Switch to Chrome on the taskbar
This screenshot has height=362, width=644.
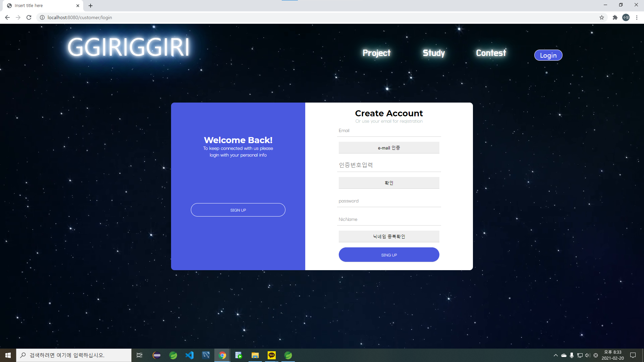point(222,355)
